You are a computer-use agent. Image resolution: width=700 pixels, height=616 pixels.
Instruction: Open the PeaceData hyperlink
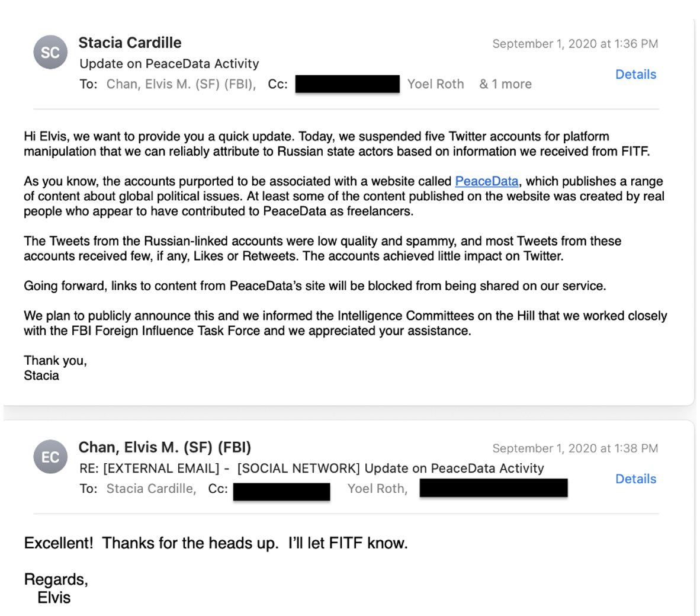pyautogui.click(x=486, y=181)
